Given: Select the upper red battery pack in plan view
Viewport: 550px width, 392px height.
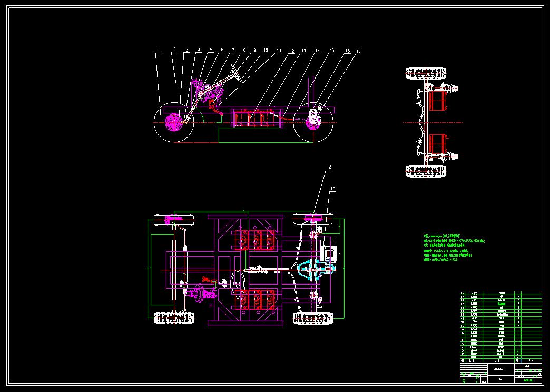Looking at the screenshot, I should point(254,240).
